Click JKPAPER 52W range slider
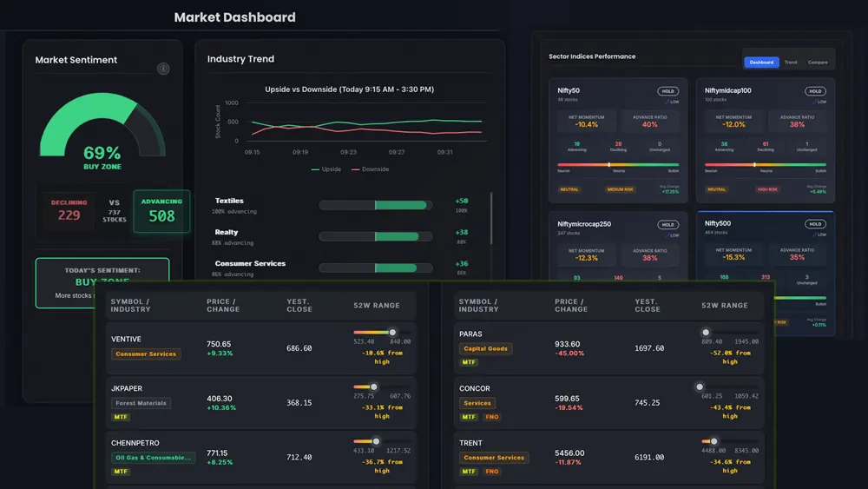This screenshot has height=489, width=868. [x=382, y=387]
